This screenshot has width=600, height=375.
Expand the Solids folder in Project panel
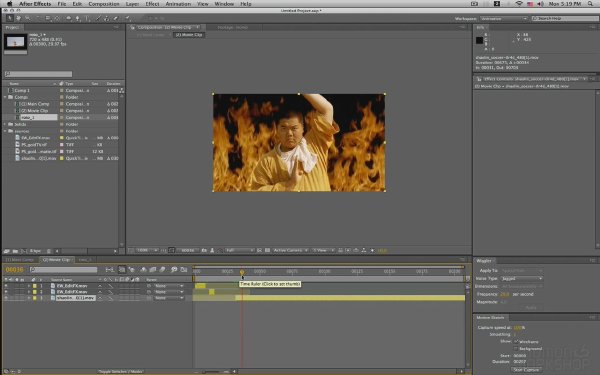point(5,124)
